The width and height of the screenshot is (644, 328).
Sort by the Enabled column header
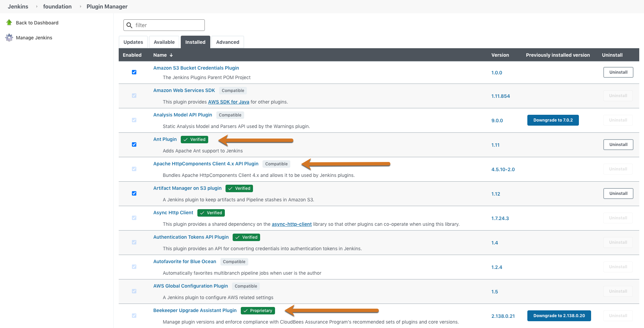click(x=132, y=55)
